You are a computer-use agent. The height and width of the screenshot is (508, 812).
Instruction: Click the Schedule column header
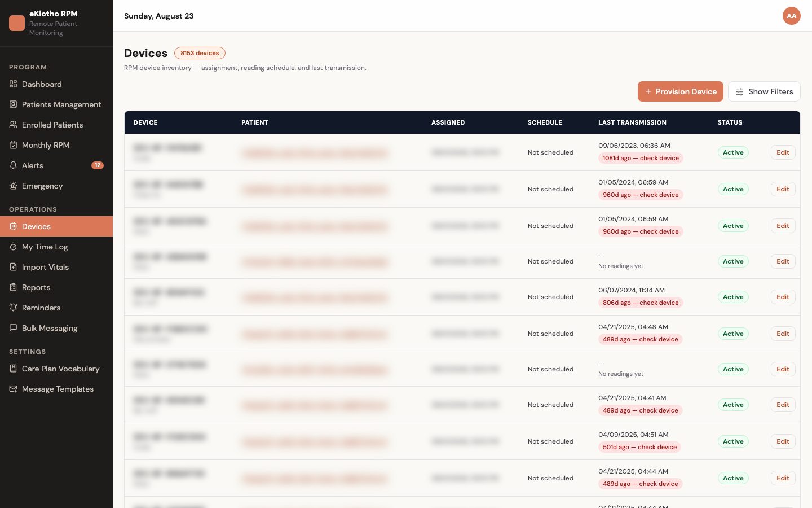pos(545,122)
